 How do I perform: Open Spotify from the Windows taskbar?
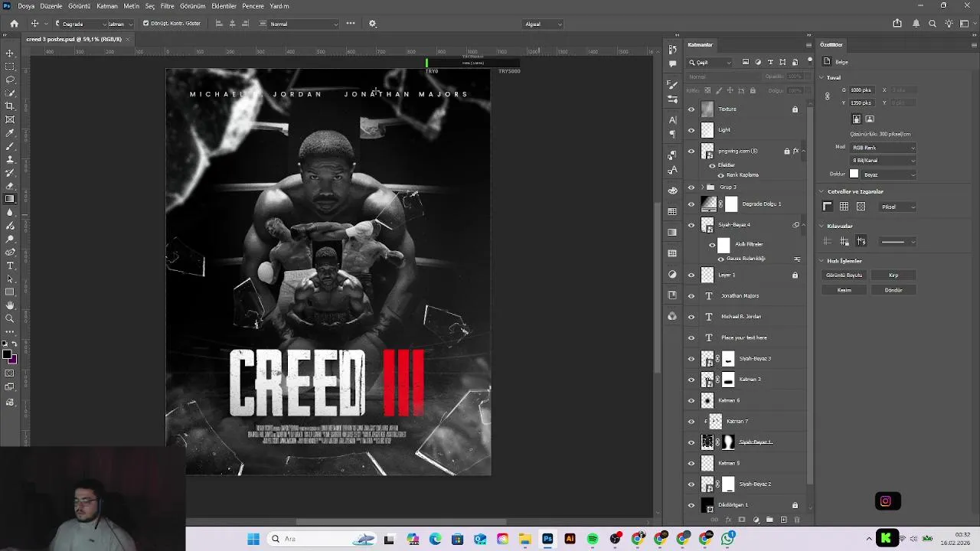coord(593,539)
